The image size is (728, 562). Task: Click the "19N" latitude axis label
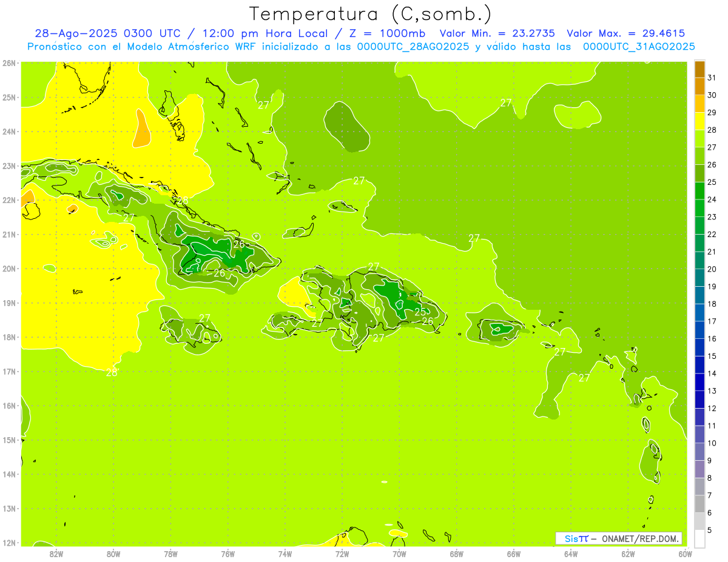pyautogui.click(x=8, y=303)
